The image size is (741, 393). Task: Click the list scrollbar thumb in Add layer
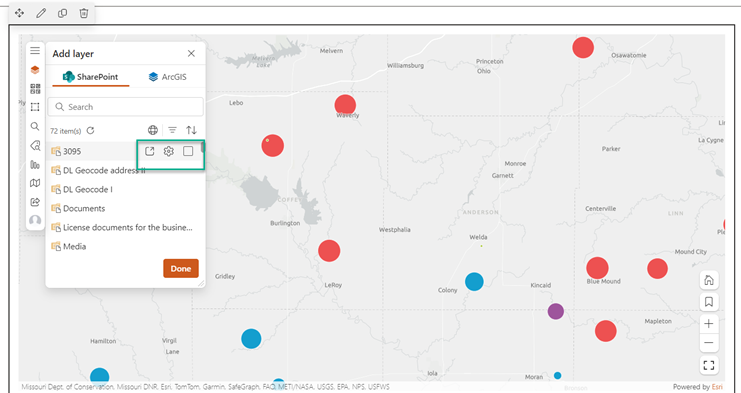click(x=203, y=147)
